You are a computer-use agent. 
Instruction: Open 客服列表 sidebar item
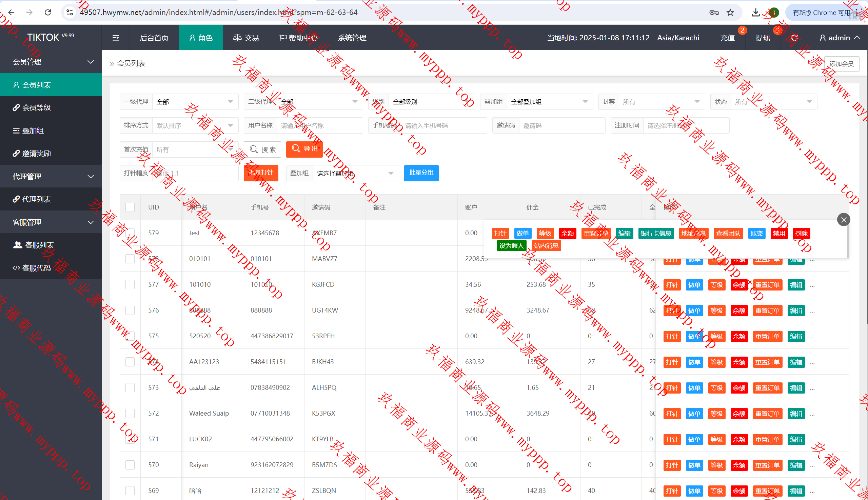pyautogui.click(x=39, y=245)
